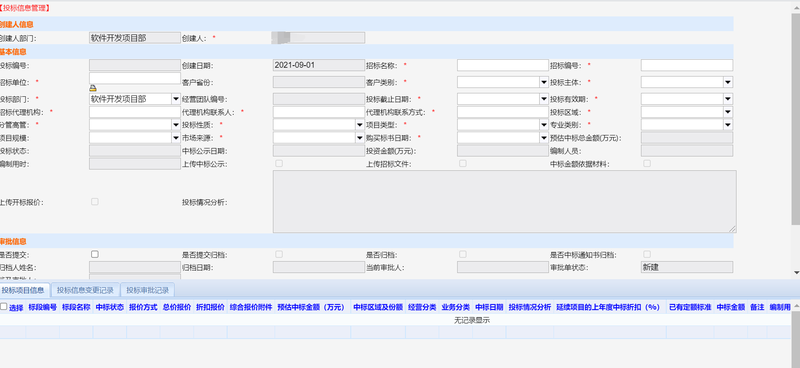The width and height of the screenshot is (800, 368).
Task: Click the 招标名称 input field
Action: 503,65
